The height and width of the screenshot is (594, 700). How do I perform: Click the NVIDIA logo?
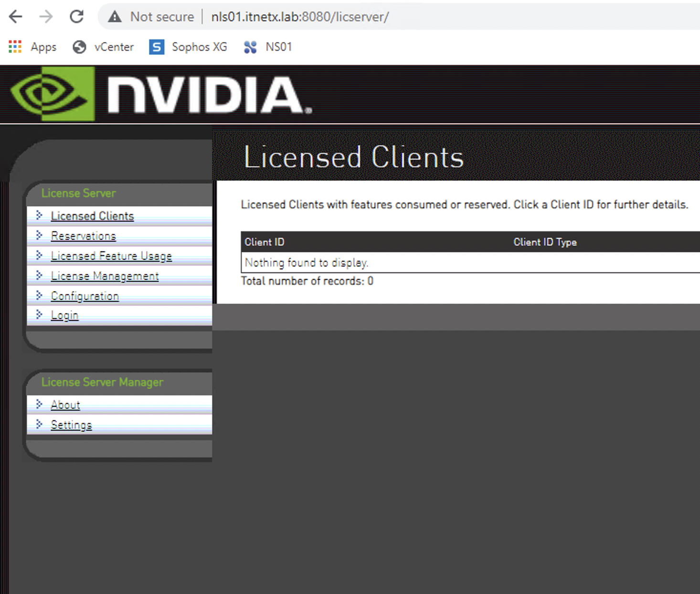161,94
